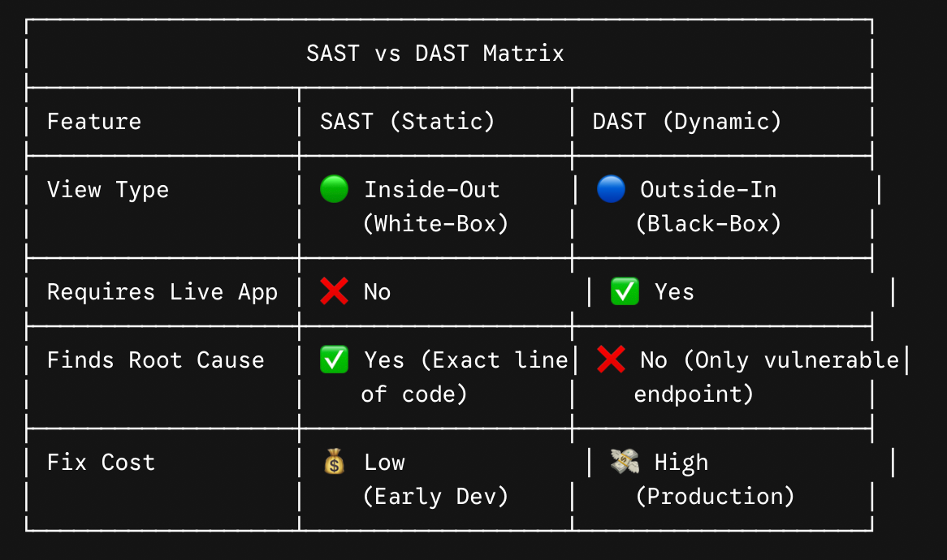This screenshot has width=947, height=560.
Task: Click the red X next to No
Action: tap(334, 291)
